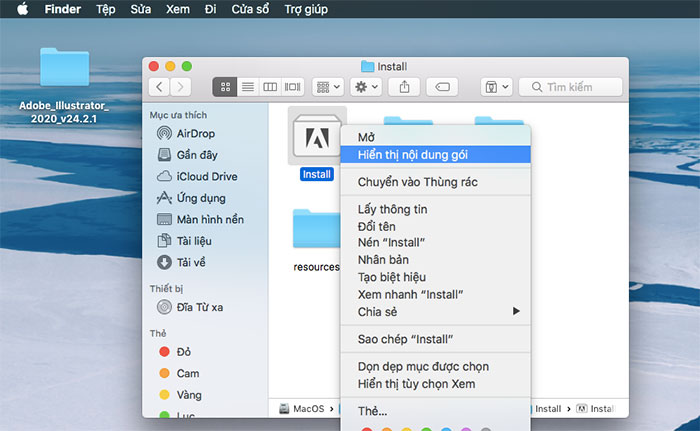700x431 pixels.
Task: Open the Trợ giúp menu
Action: [306, 9]
